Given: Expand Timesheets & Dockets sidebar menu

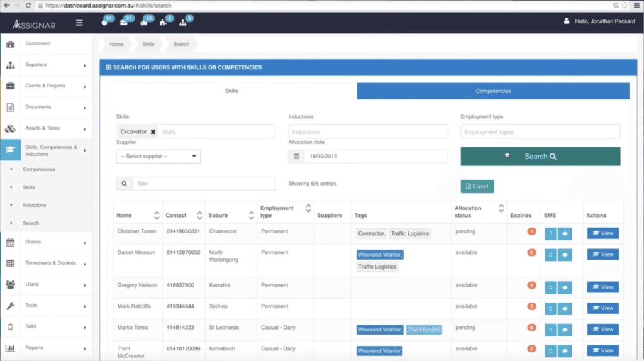Looking at the screenshot, I should [85, 264].
